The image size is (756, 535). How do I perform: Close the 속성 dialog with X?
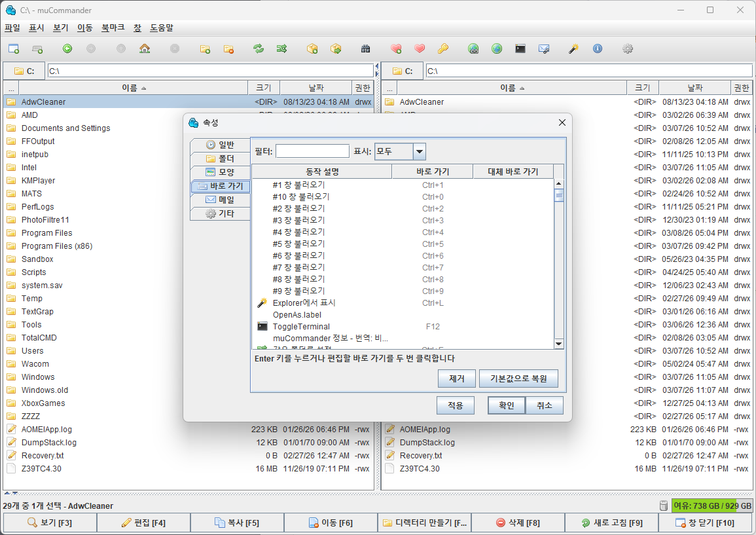(562, 122)
